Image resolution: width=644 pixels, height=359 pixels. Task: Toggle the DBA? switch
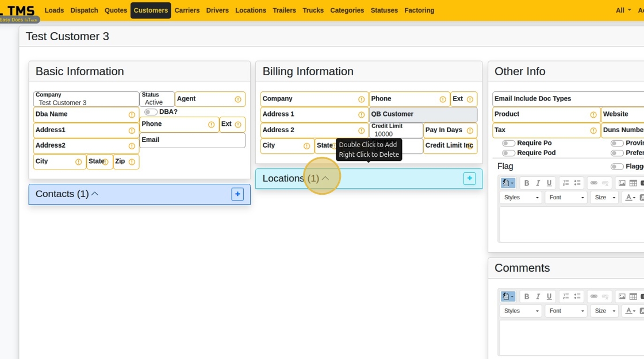(x=151, y=112)
